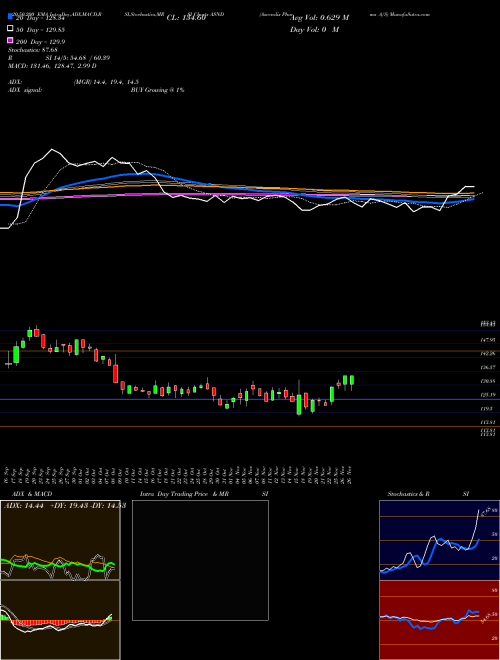Open the MACD histogram chart panel
The width and height of the screenshot is (500, 660).
(60, 620)
